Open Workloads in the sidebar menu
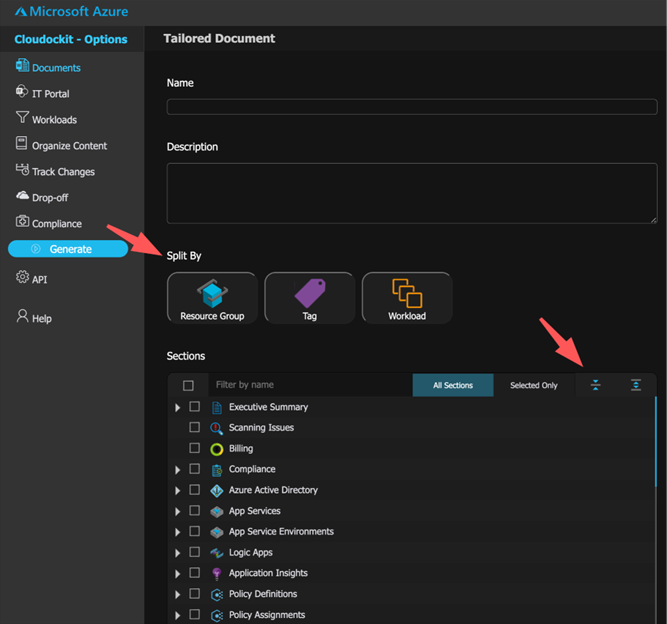This screenshot has width=667, height=624. point(54,120)
